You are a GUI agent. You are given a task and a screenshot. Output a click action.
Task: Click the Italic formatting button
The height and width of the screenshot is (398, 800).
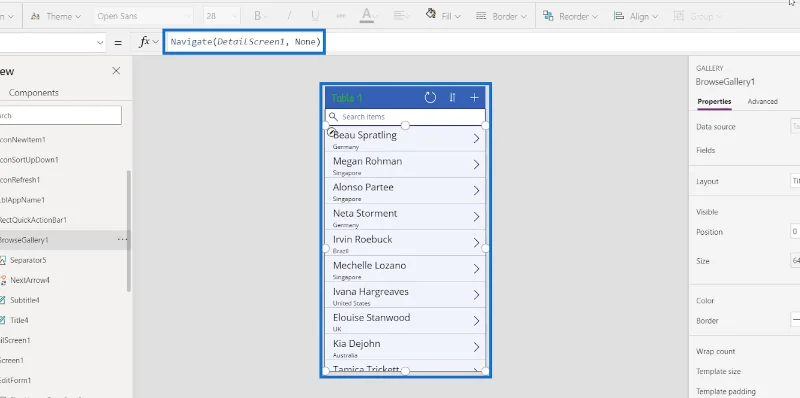[289, 16]
